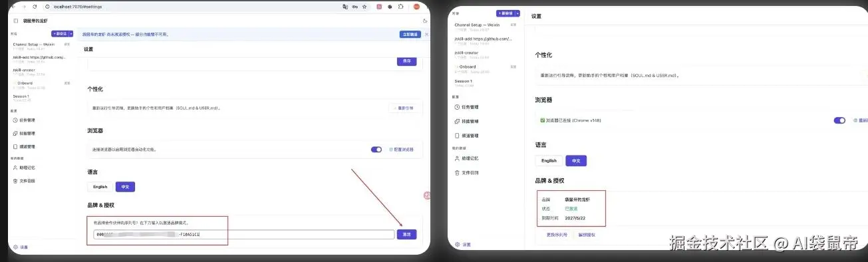Screen dimensions: 868x262
Task: Open Onboard session in left window
Action: click(x=41, y=84)
